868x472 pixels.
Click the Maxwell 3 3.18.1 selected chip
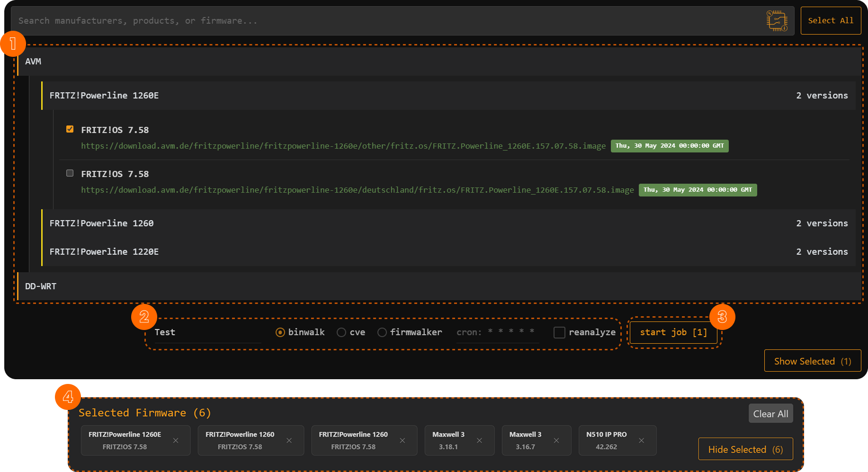pos(459,440)
